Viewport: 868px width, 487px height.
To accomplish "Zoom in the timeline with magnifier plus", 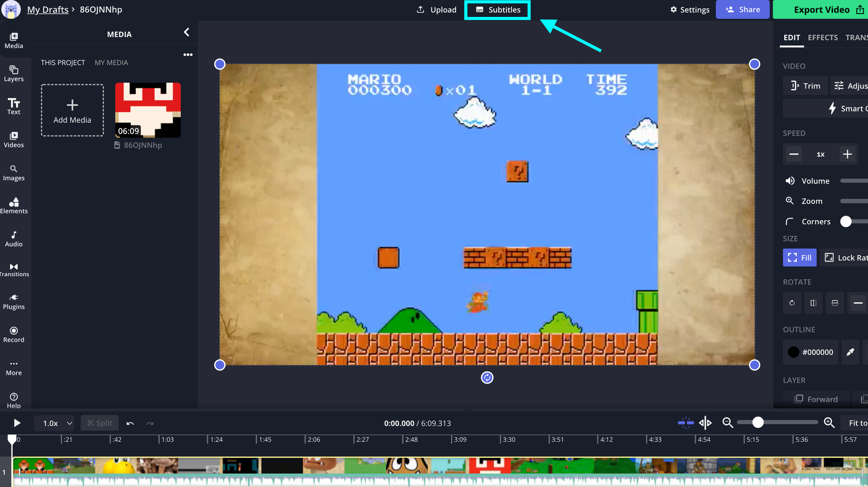I will [829, 423].
